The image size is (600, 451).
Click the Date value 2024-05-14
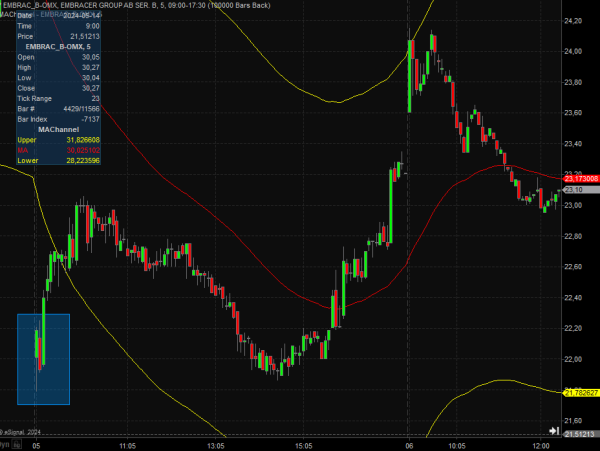coord(82,16)
